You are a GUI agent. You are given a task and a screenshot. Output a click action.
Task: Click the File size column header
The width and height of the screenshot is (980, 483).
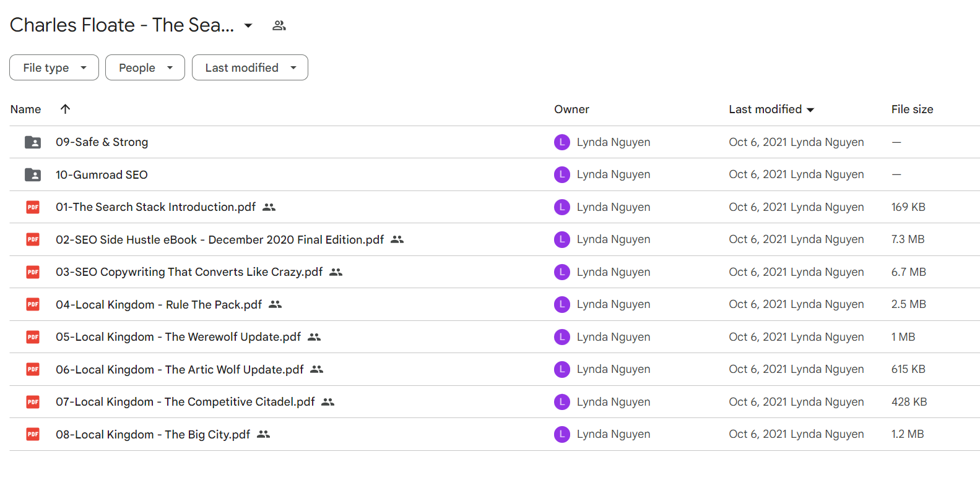(912, 109)
